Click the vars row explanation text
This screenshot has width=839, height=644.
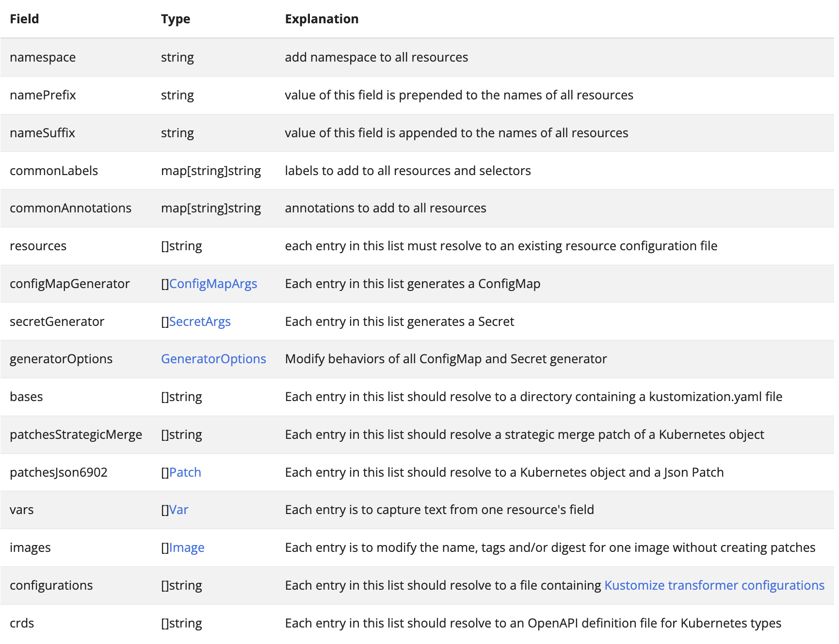coord(439,510)
